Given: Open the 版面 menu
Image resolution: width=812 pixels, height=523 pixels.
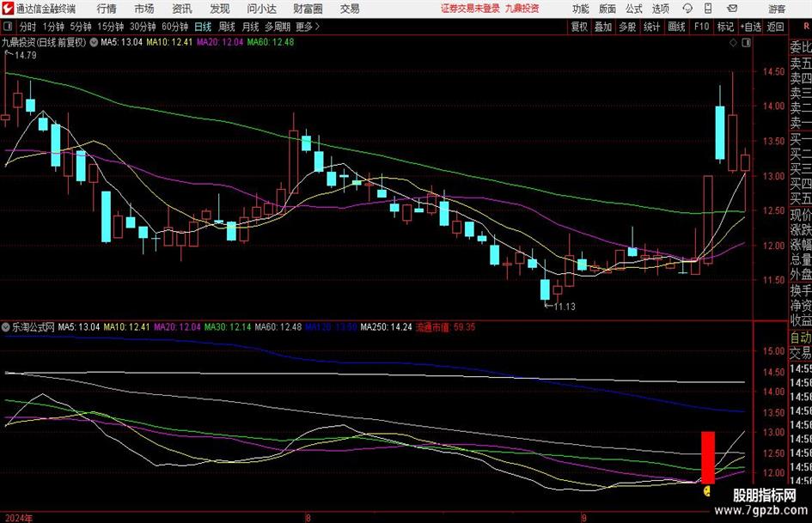Looking at the screenshot, I should (x=607, y=9).
